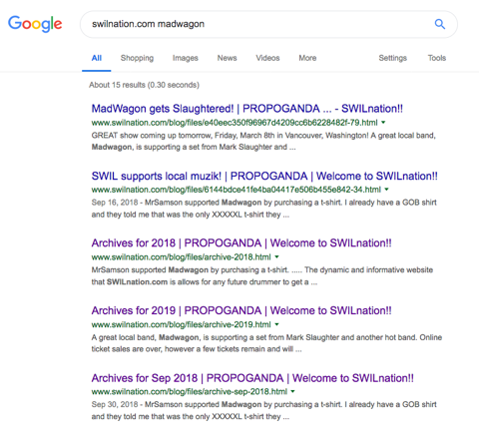This screenshot has width=479, height=448.
Task: Click URL text ending in archive-sep-2018.html
Action: (190, 392)
